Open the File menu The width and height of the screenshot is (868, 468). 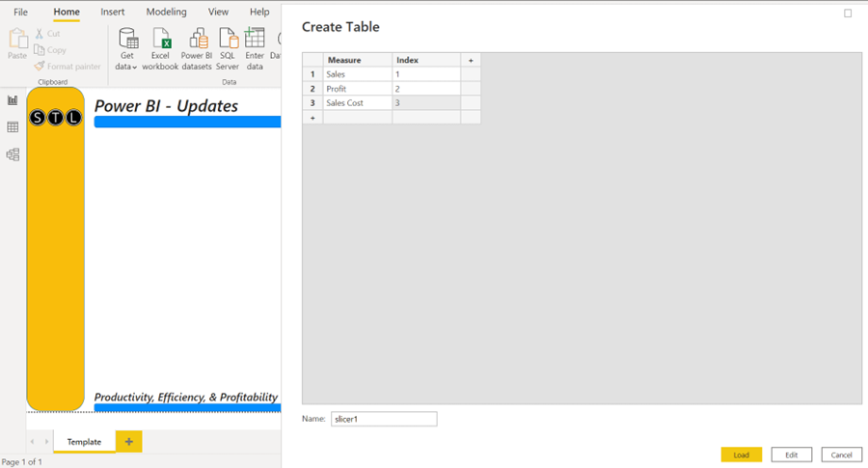[x=20, y=12]
